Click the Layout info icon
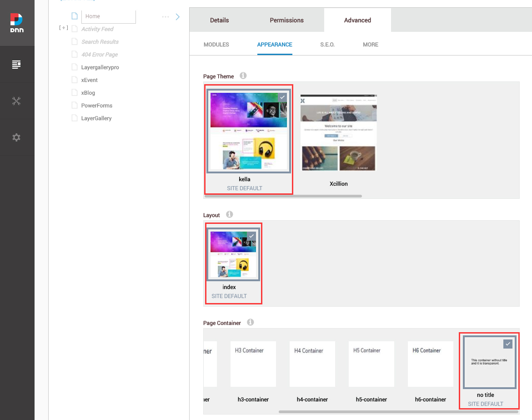Viewport: 532px width, 420px height. (x=229, y=214)
